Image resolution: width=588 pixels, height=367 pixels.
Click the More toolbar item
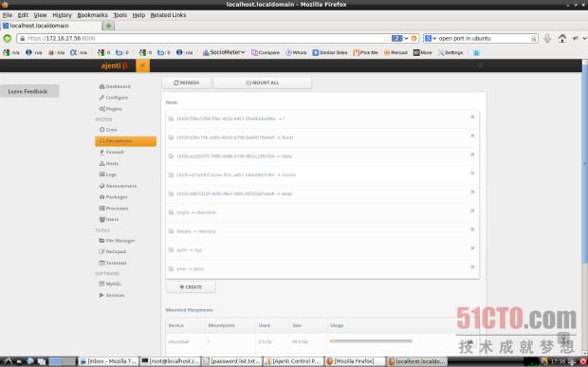pyautogui.click(x=423, y=52)
